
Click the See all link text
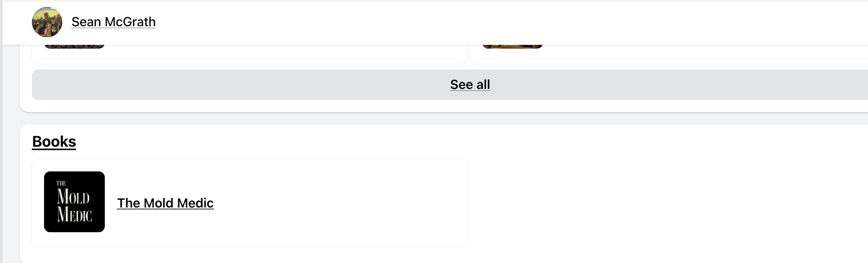[470, 84]
